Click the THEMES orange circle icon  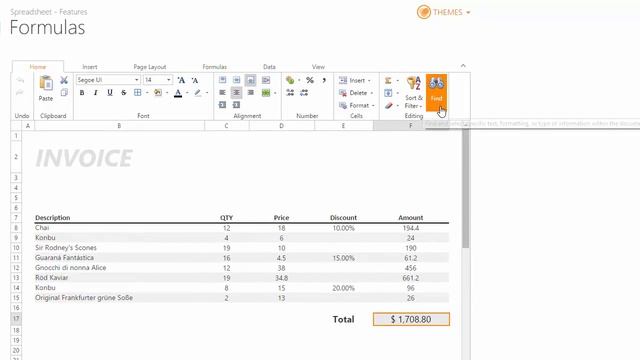424,12
